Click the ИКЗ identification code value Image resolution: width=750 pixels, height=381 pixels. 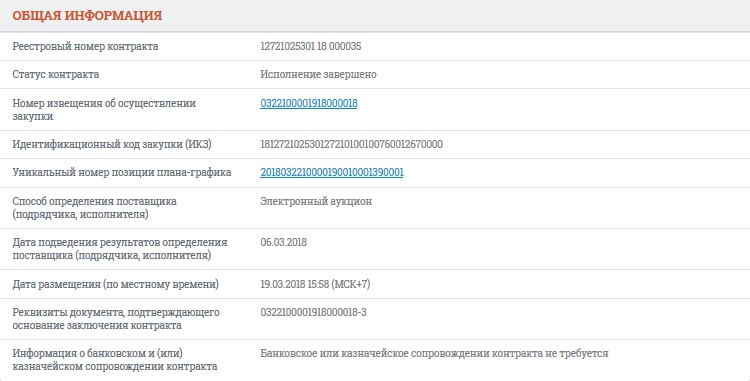[x=351, y=144]
